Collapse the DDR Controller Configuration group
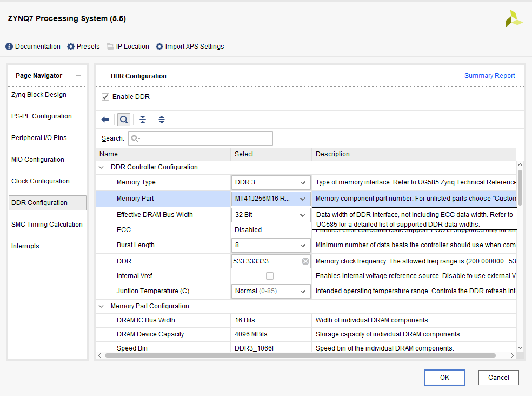This screenshot has height=396, width=532. pyautogui.click(x=101, y=167)
